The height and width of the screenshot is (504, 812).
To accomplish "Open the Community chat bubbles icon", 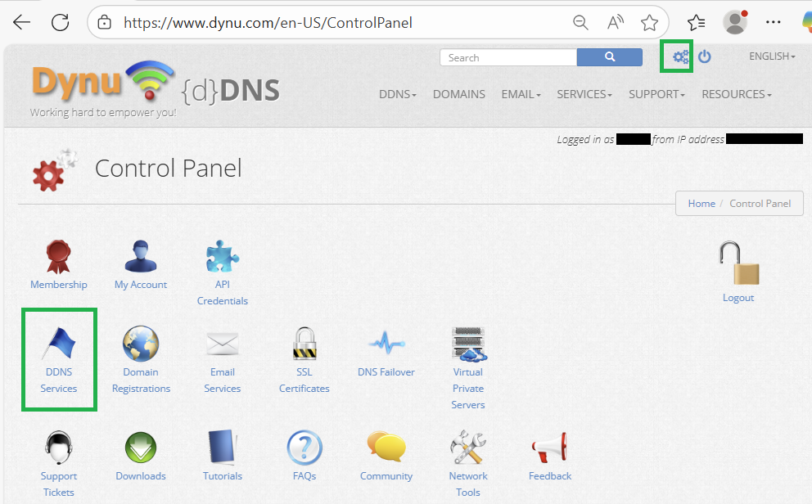I will point(386,446).
